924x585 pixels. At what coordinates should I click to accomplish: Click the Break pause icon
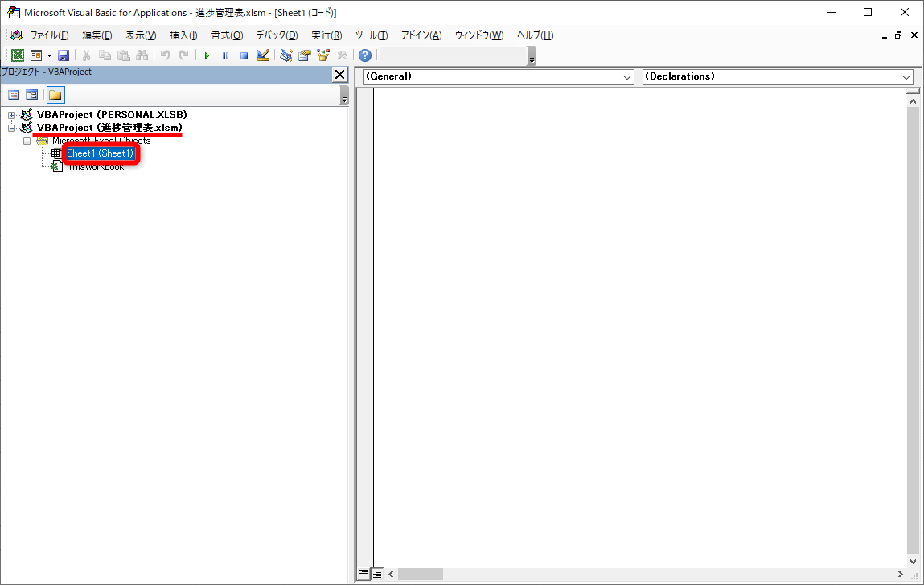[226, 55]
